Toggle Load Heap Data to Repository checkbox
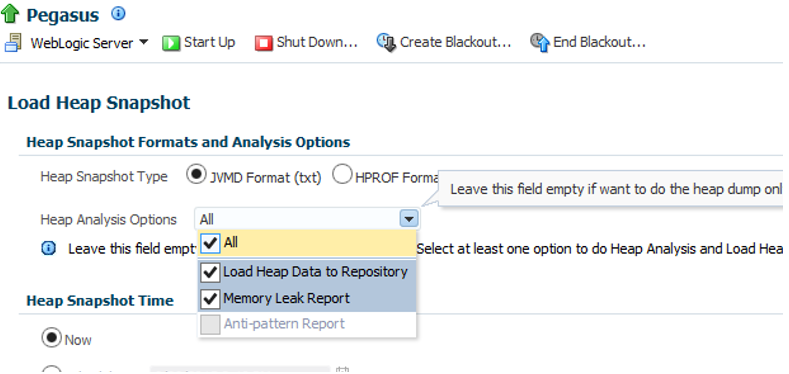Viewport: 789px width, 374px height. 210,272
